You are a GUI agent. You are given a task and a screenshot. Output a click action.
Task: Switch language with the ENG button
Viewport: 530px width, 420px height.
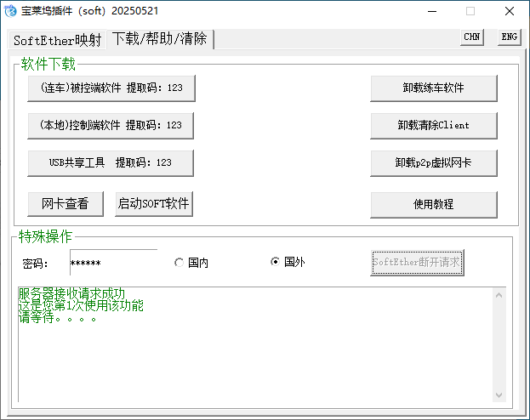click(x=508, y=37)
